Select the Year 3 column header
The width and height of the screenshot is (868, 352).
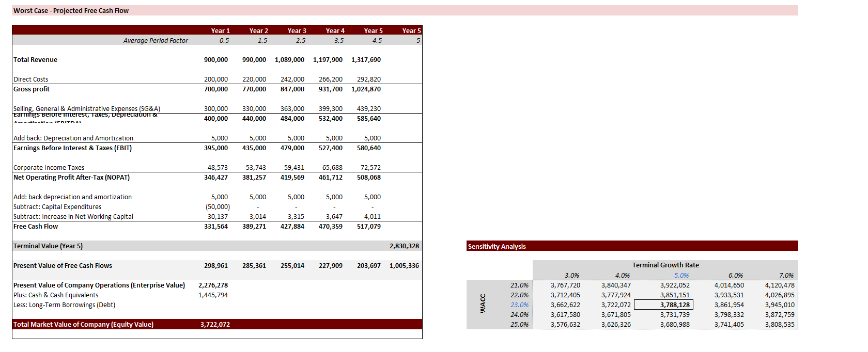click(x=297, y=31)
